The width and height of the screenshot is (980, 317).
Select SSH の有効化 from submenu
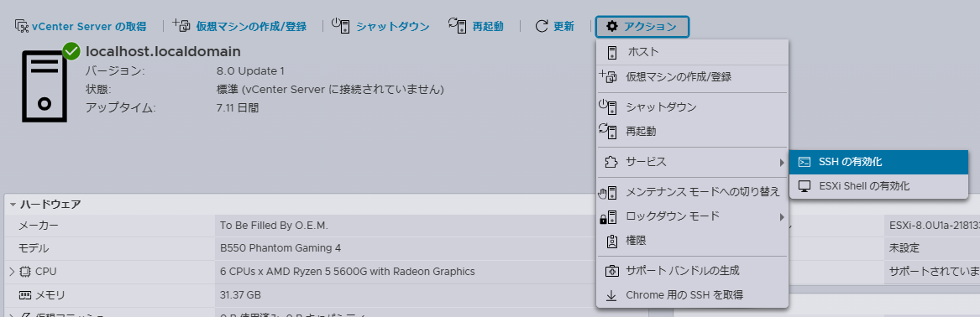(878, 162)
